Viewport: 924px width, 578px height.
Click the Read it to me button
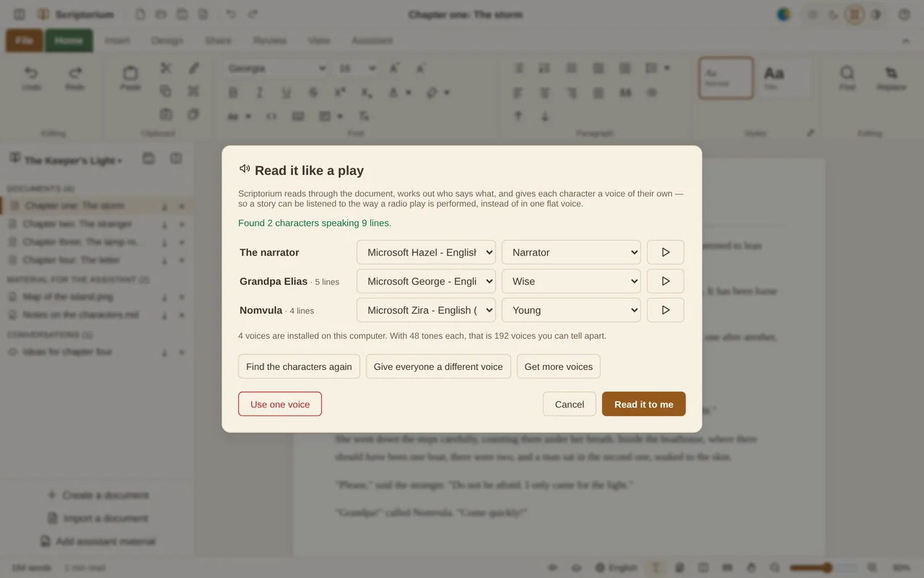644,404
